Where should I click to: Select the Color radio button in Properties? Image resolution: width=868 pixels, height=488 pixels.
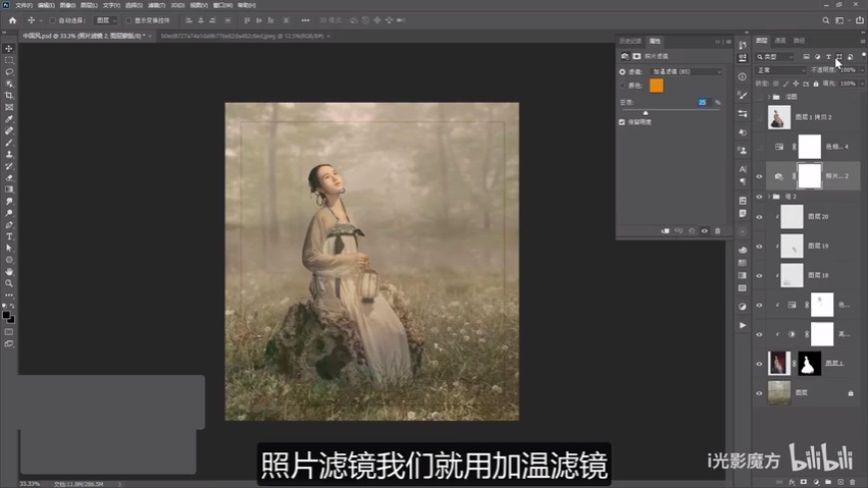coord(623,86)
